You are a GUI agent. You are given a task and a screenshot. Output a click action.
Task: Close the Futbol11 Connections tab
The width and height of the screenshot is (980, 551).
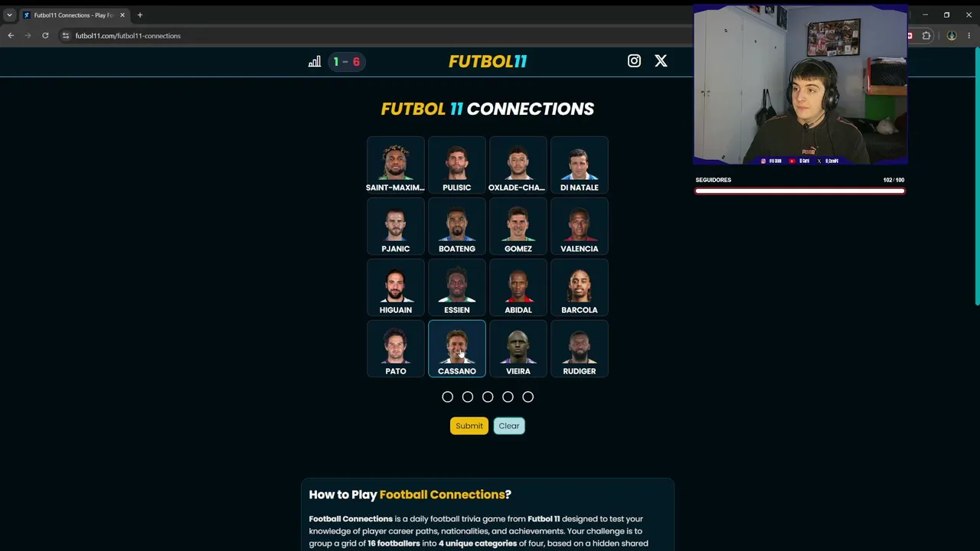(122, 15)
